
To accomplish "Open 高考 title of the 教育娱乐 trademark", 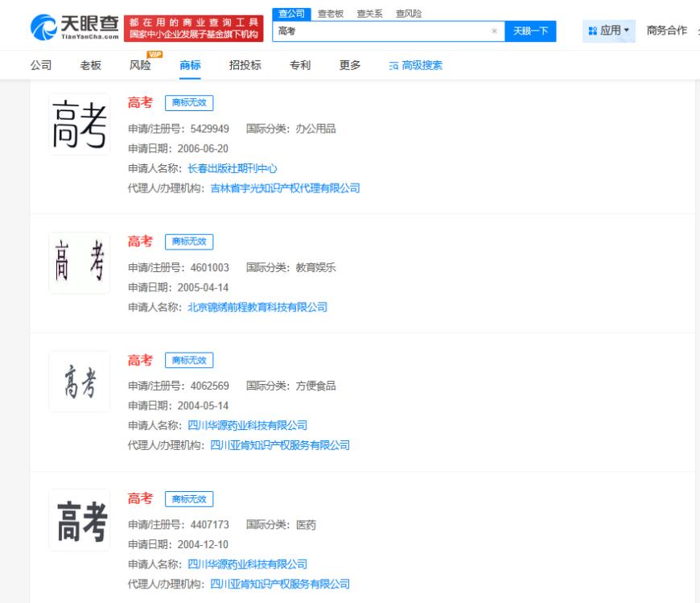I will pos(140,242).
